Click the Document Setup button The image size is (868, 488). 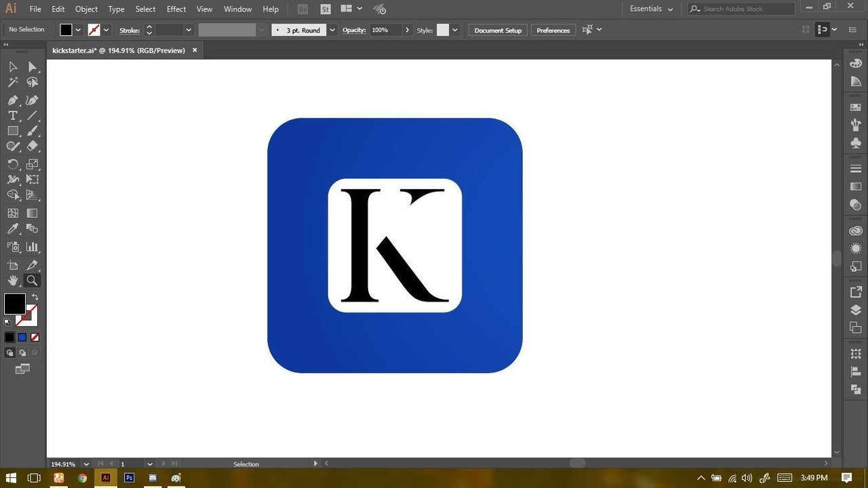pyautogui.click(x=498, y=30)
